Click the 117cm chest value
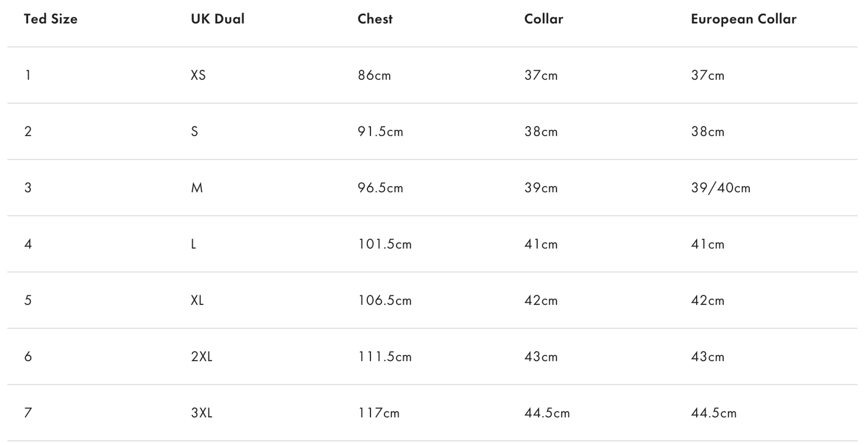The width and height of the screenshot is (868, 445). tap(379, 413)
